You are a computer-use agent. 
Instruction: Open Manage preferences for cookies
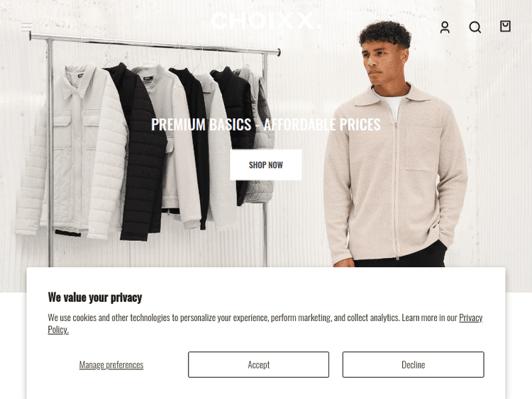[111, 365]
